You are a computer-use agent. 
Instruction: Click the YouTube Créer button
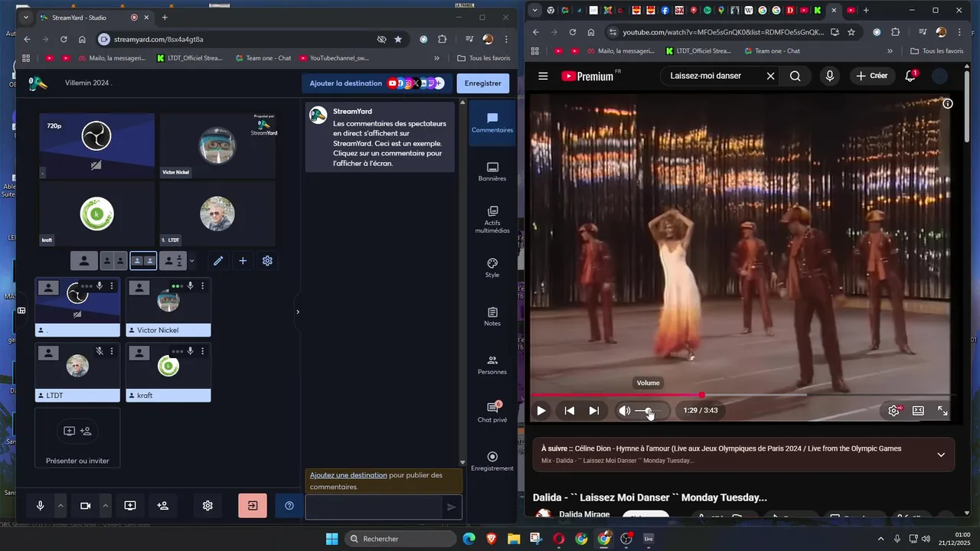871,76
